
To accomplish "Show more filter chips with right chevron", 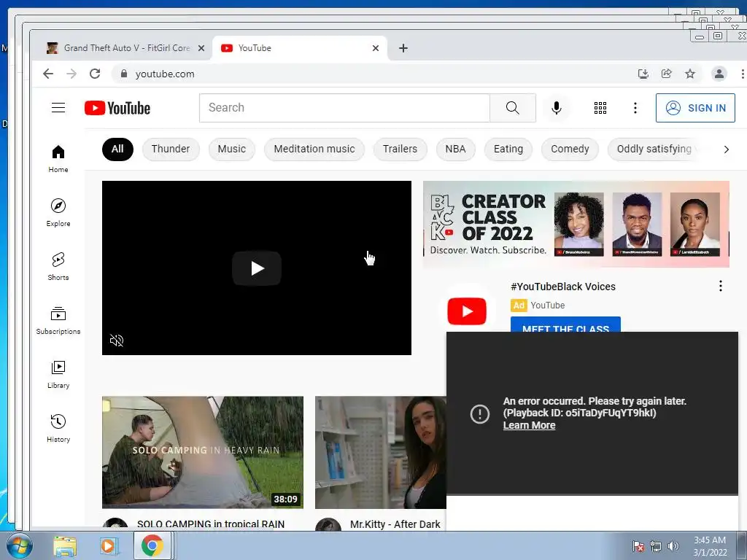I will [726, 149].
